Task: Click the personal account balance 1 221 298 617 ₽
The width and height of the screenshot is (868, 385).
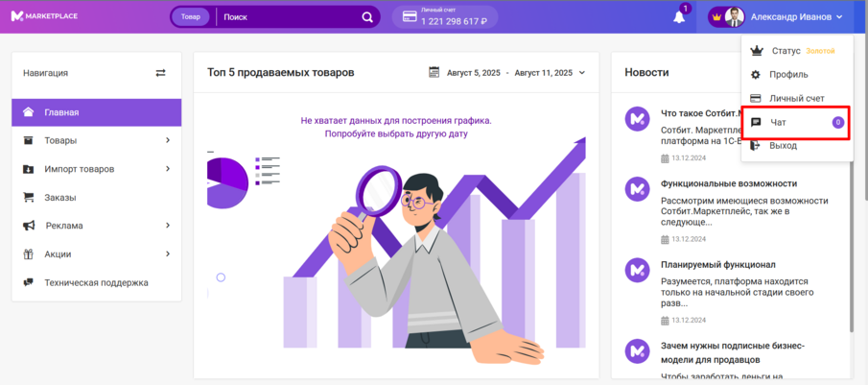Action: pos(454,22)
